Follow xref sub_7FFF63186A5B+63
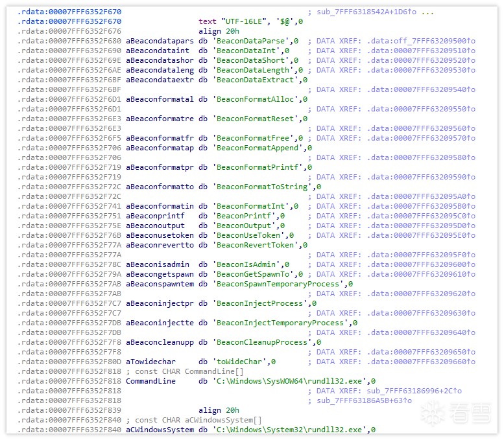This screenshot has width=504, height=440. click(x=364, y=400)
